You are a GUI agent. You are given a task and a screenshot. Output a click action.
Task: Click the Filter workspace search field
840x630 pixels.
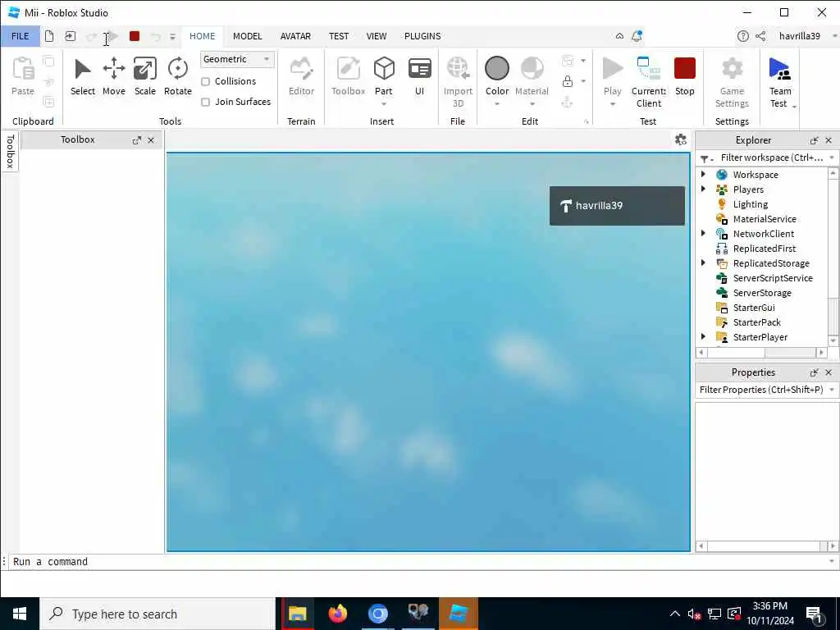tap(771, 157)
